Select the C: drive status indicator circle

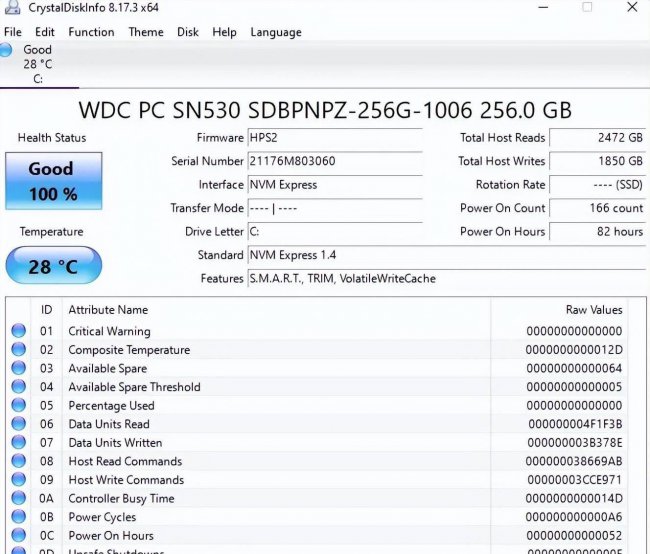(x=5, y=50)
